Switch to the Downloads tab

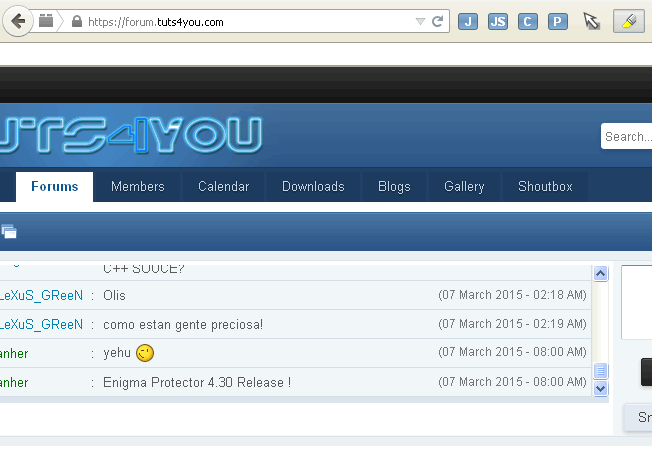tap(313, 187)
